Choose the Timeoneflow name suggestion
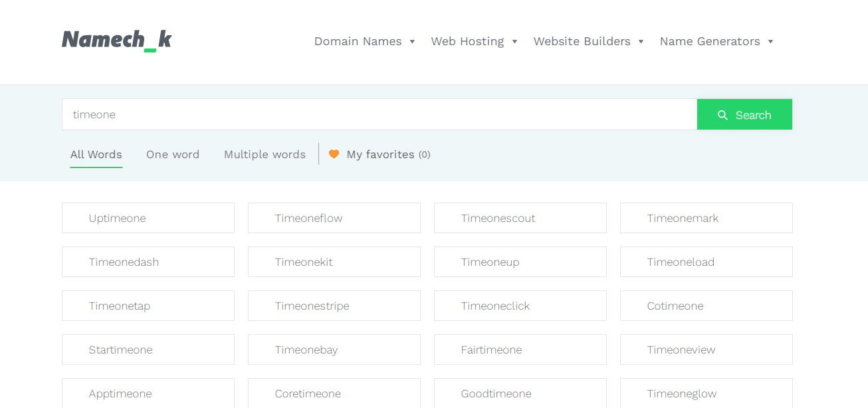 click(x=334, y=218)
